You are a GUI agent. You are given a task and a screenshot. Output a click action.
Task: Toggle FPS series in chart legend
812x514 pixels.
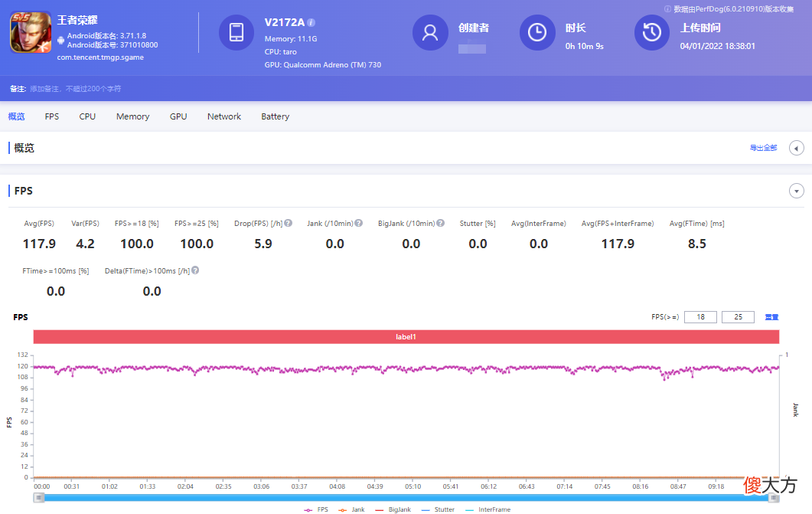pos(316,510)
